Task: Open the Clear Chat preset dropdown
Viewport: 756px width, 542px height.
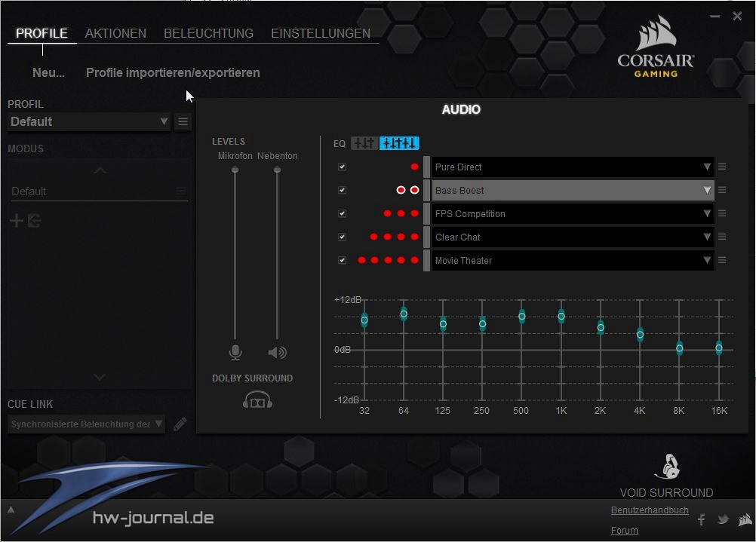Action: [573, 237]
